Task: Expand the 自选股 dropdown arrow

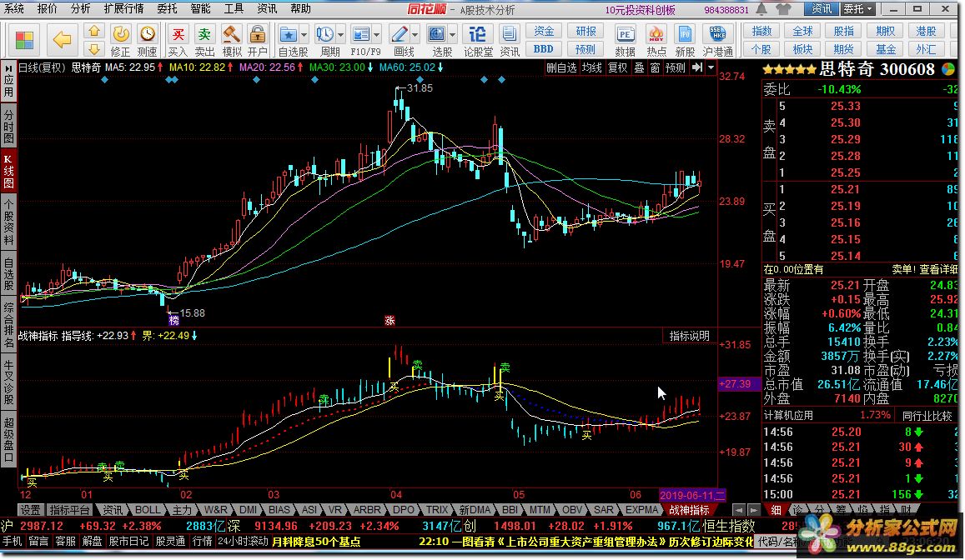Action: pos(304,35)
